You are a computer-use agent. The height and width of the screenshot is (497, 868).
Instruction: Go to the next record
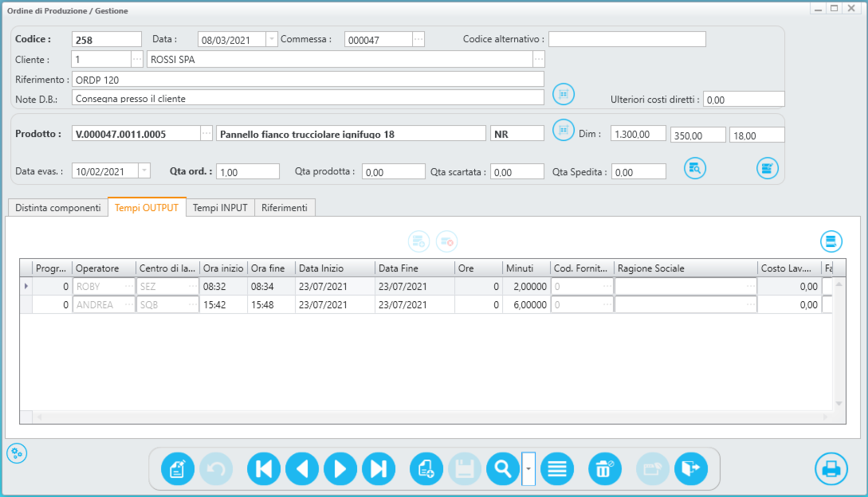pyautogui.click(x=340, y=469)
